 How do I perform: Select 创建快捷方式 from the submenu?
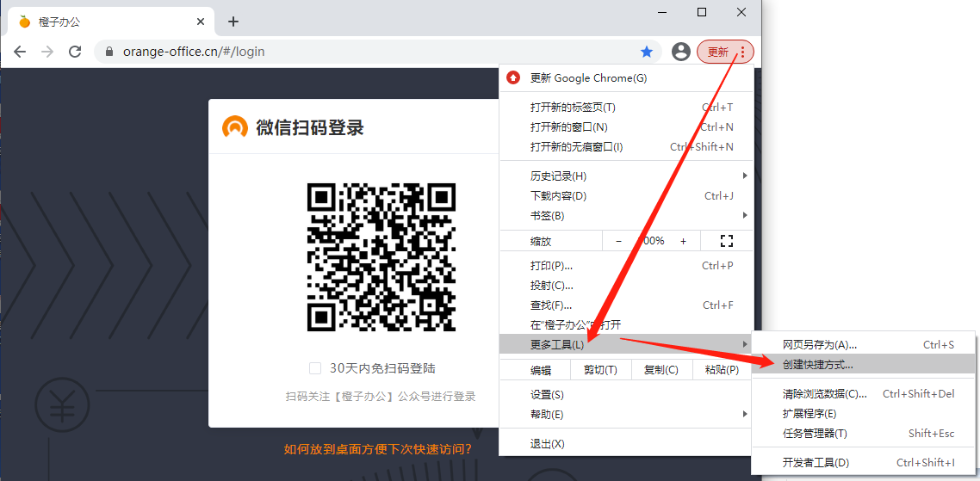(x=818, y=364)
